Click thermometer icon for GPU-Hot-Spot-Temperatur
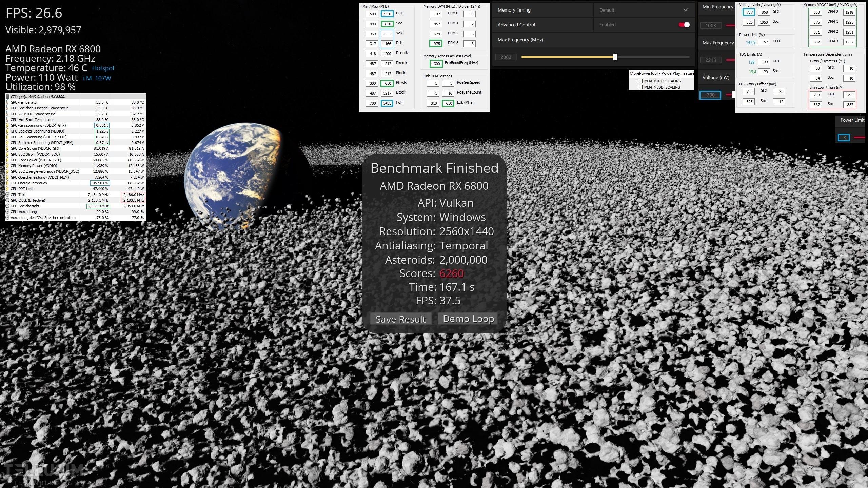Screen dimensions: 868x488 click(8, 120)
